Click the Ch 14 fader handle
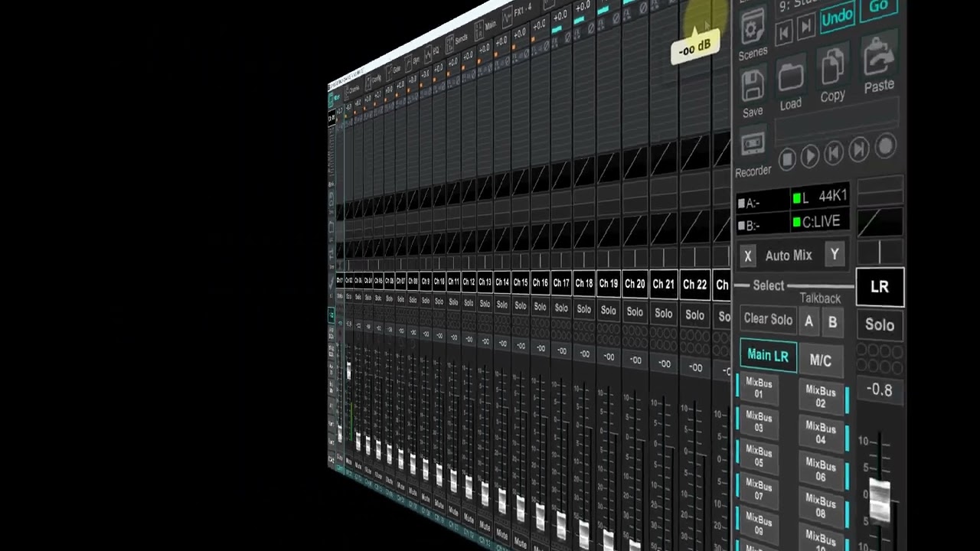980x551 pixels. pyautogui.click(x=502, y=501)
